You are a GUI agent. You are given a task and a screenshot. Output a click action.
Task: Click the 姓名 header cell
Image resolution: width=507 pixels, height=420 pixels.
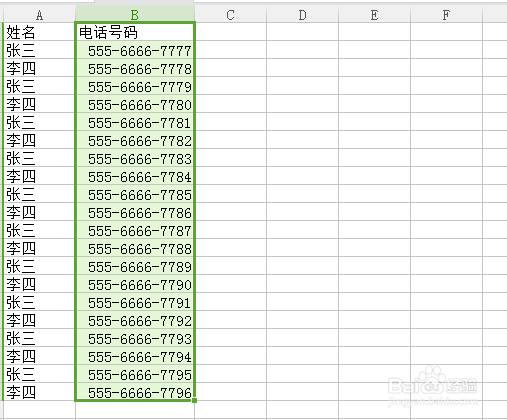click(39, 32)
